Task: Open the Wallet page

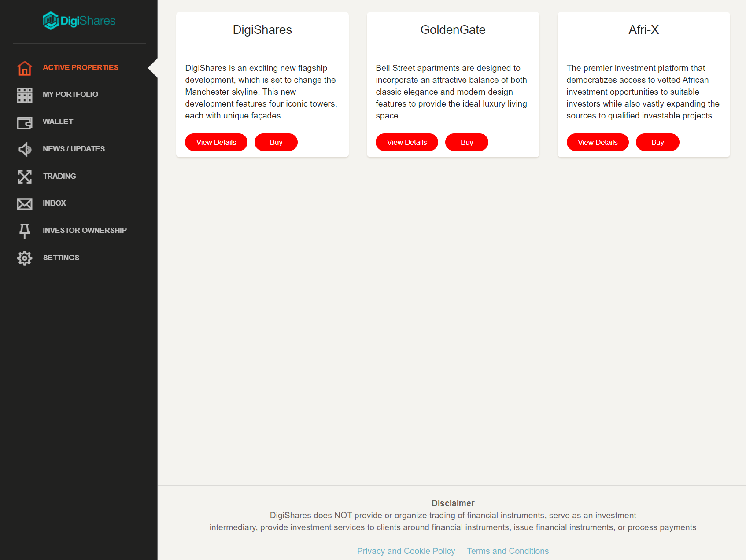Action: tap(58, 122)
